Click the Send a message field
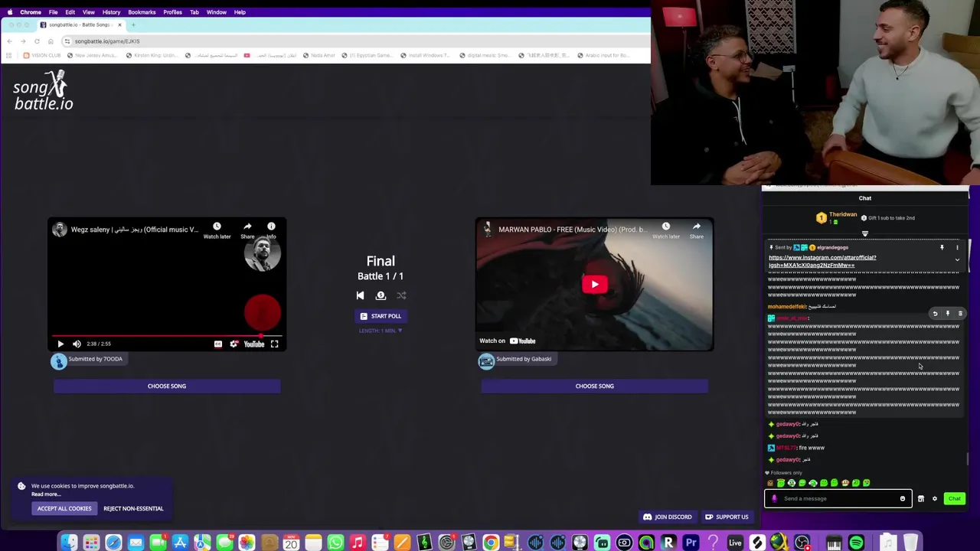Image resolution: width=980 pixels, height=551 pixels. [x=838, y=499]
